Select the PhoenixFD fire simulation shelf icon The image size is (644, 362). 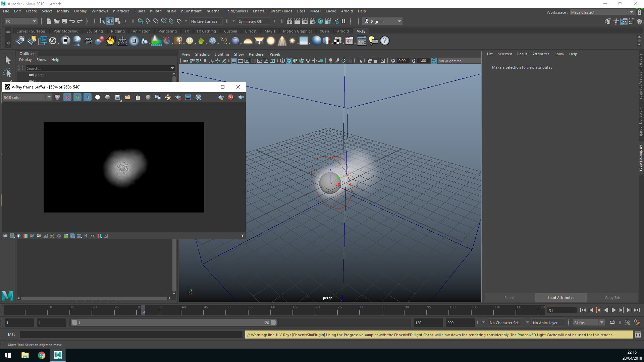coord(110,41)
